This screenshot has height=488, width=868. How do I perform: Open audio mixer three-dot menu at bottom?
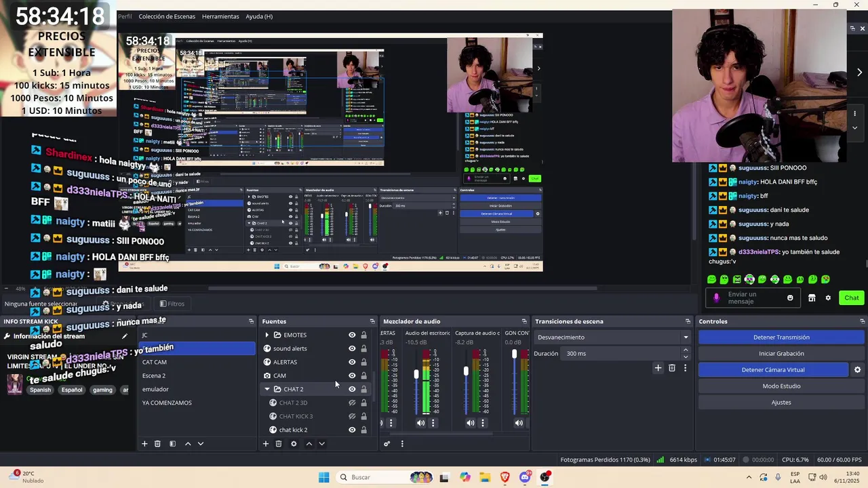(402, 444)
